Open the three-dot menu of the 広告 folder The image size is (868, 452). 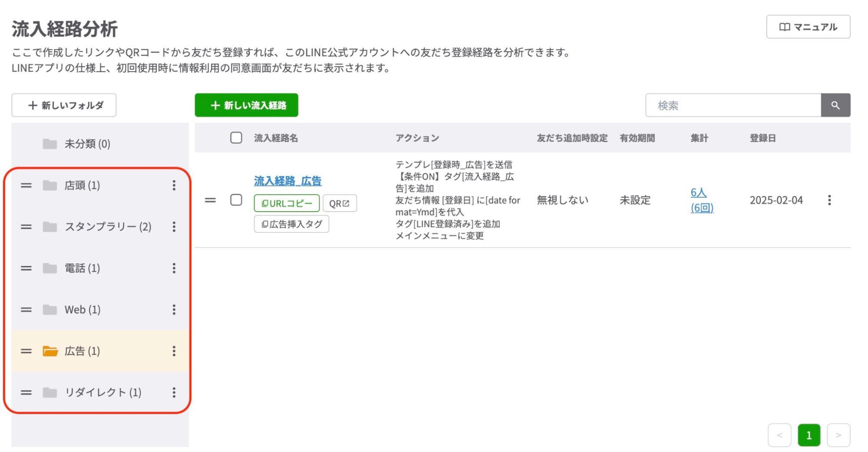tap(174, 352)
